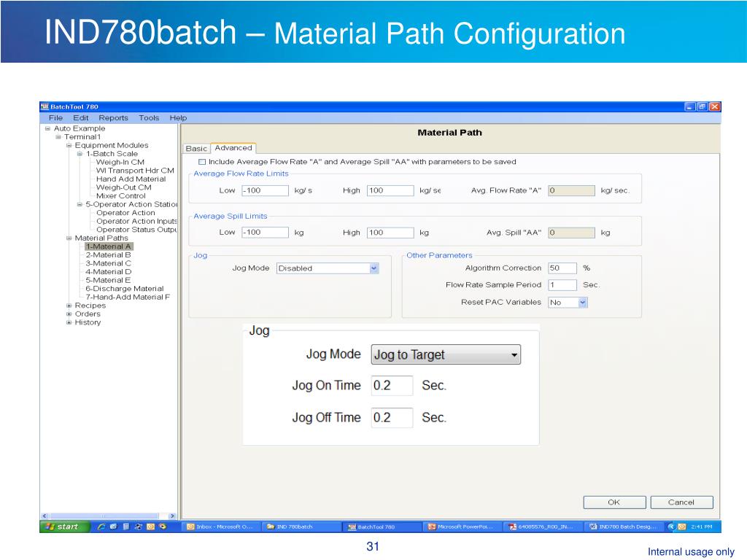Click the system tray clock
Image resolution: width=747 pixels, height=560 pixels.
701,526
